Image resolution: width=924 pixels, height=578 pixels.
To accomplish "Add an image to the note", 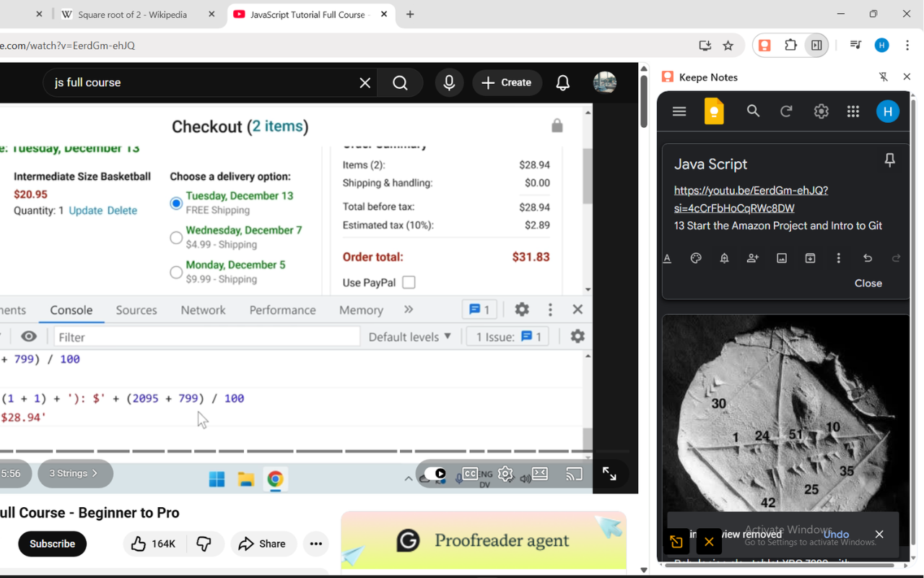I will tap(782, 258).
